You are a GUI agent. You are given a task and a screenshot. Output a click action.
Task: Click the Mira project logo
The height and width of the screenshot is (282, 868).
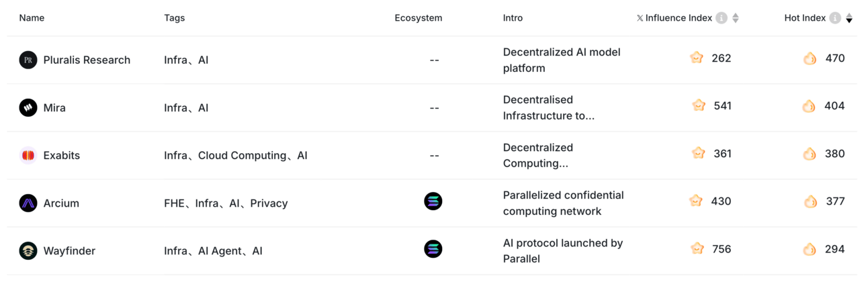click(x=28, y=107)
